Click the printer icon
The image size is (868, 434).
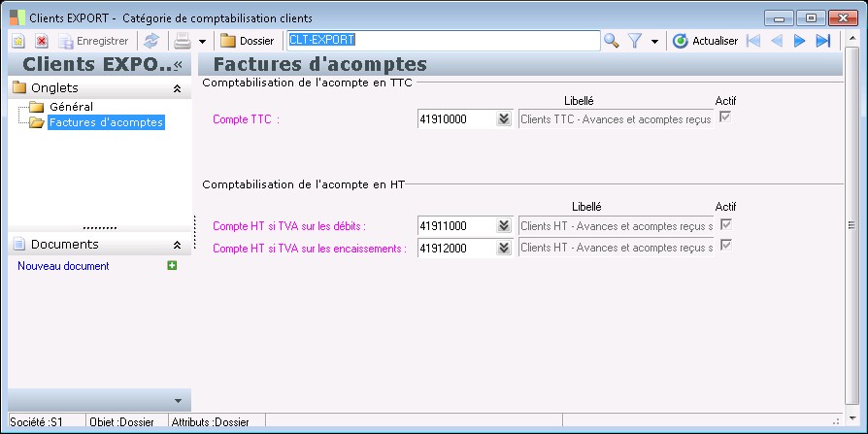point(183,41)
